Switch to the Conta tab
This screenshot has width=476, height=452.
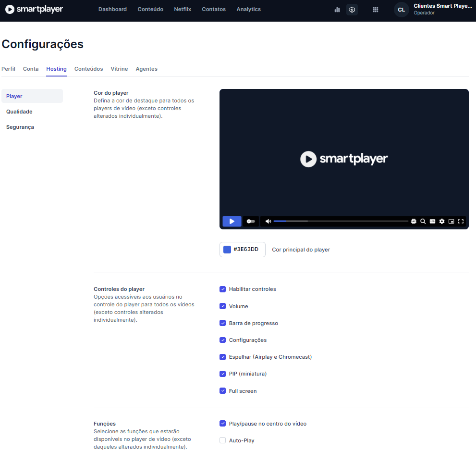[x=31, y=69]
